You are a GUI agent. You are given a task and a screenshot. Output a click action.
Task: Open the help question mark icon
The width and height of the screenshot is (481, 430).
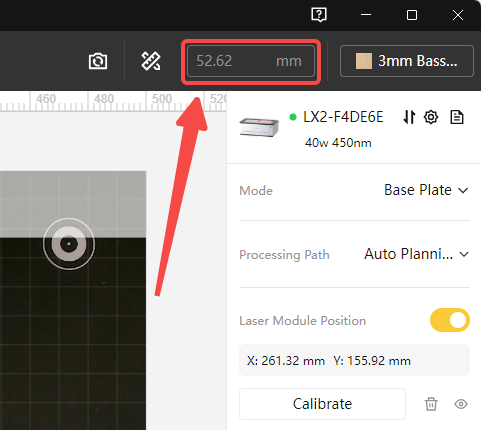[319, 15]
